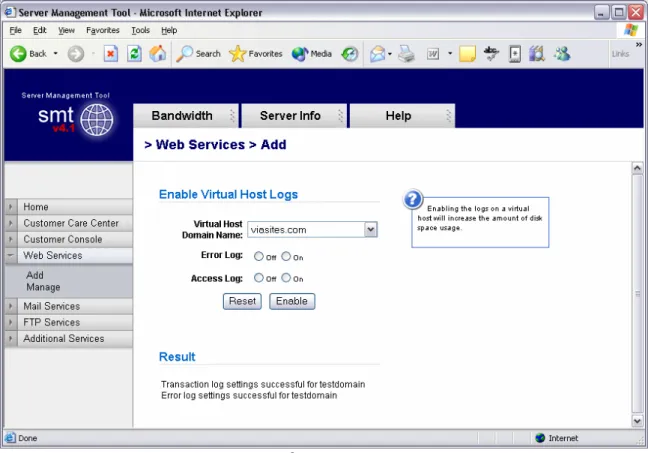Switch to the Server Info tab
This screenshot has width=648, height=453.
294,116
